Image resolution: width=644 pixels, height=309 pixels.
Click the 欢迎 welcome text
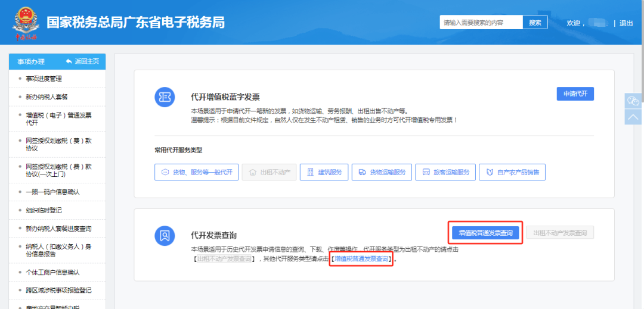pyautogui.click(x=575, y=23)
